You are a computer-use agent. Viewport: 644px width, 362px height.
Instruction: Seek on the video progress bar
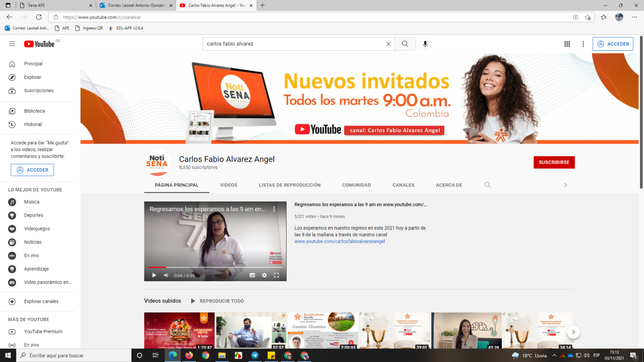[215, 267]
